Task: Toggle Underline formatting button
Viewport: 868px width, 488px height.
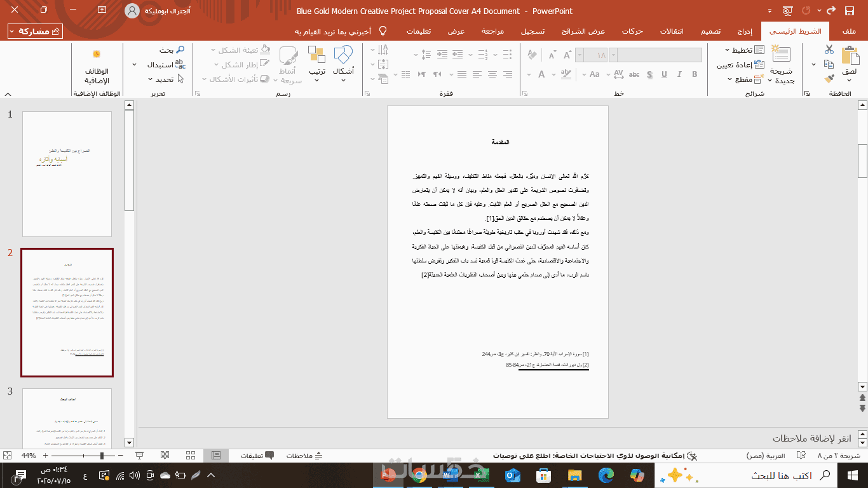Action: click(x=664, y=74)
